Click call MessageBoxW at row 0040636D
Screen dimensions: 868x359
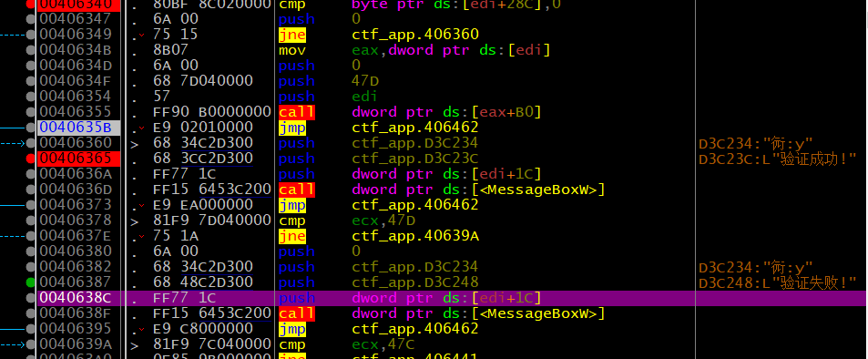tap(442, 190)
